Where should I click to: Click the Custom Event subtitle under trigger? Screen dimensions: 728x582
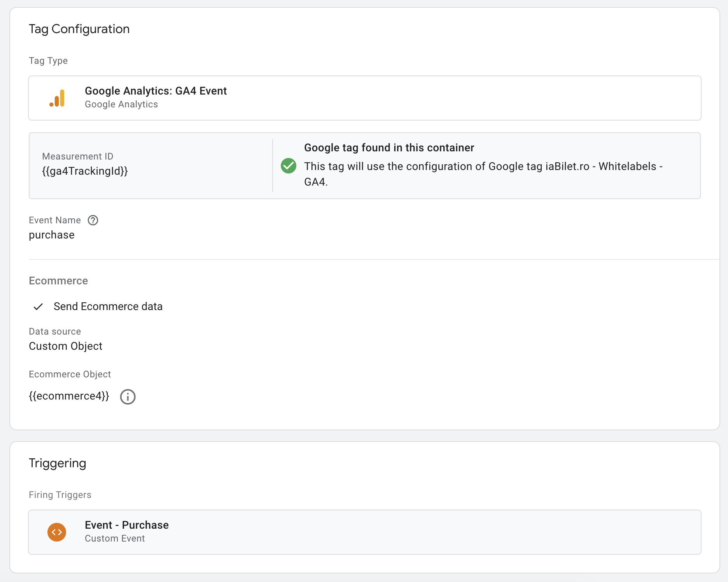click(x=115, y=538)
